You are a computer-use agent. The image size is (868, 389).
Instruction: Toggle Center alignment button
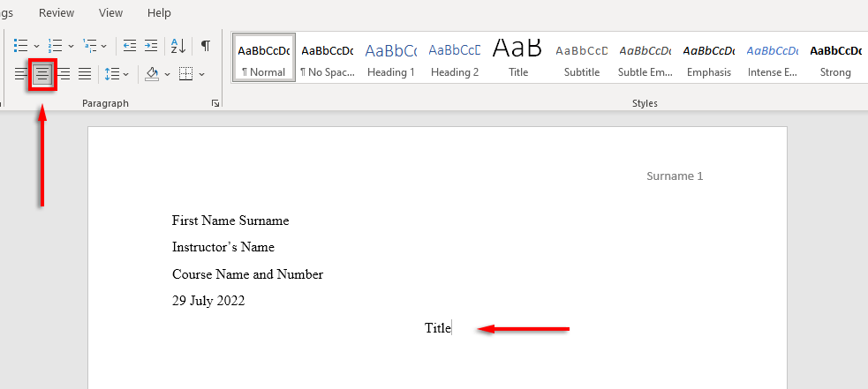[42, 73]
